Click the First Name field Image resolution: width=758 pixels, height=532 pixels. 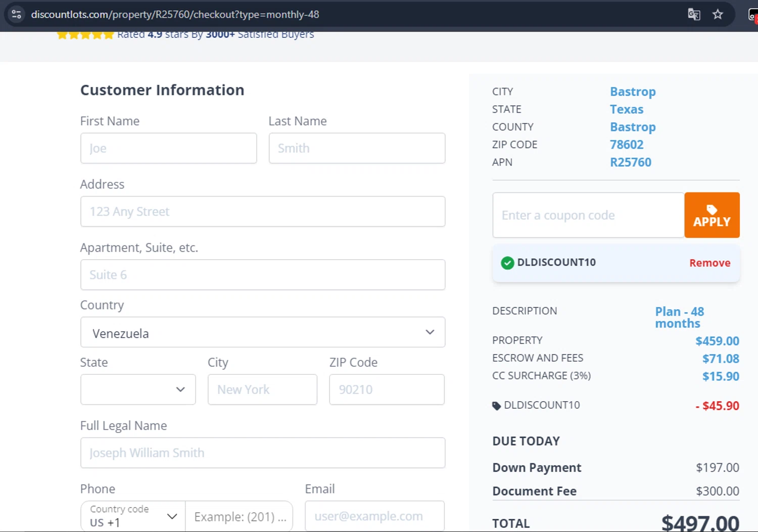click(168, 149)
